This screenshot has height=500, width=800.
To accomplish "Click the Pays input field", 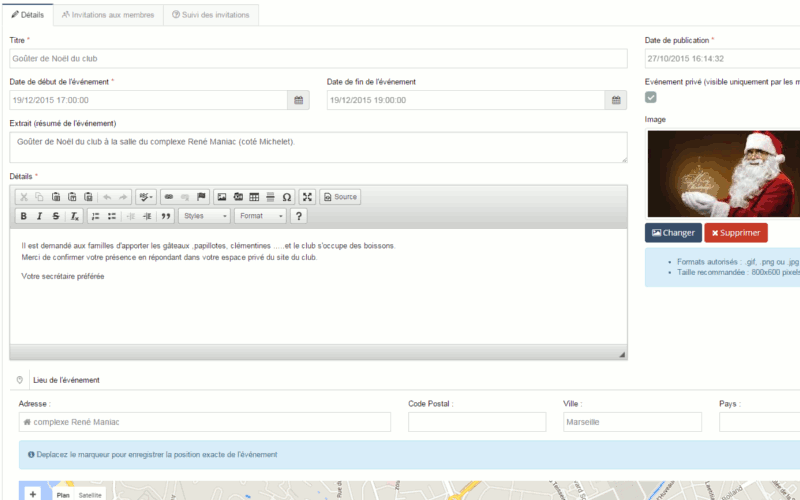I will [x=759, y=422].
